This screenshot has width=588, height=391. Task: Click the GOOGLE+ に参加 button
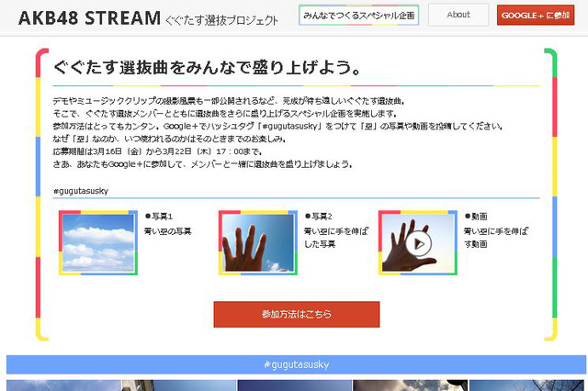tap(536, 16)
